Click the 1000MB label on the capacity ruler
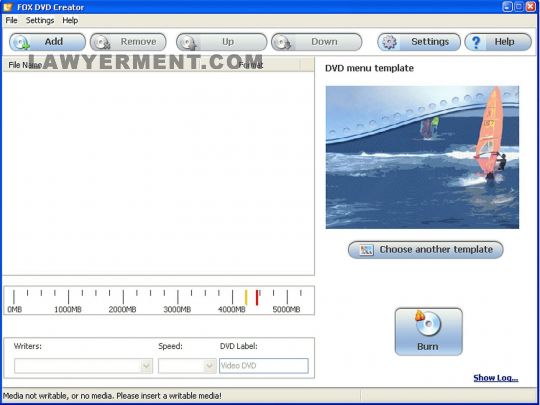This screenshot has height=405, width=540. [x=68, y=309]
